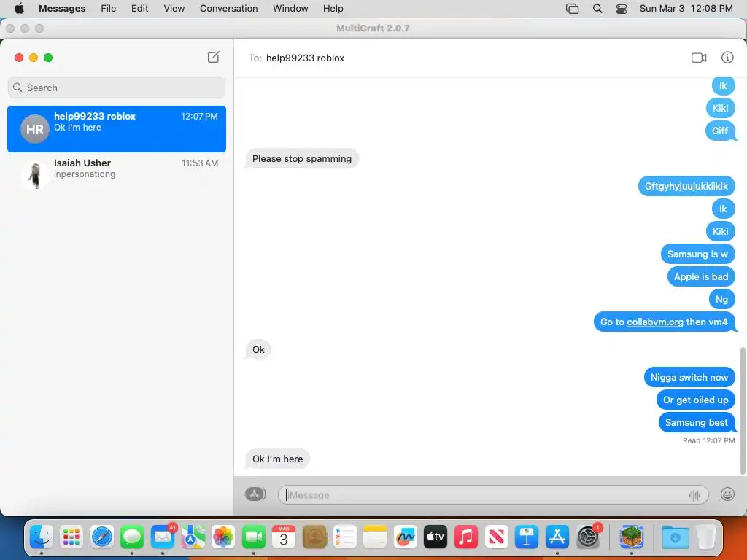Image resolution: width=747 pixels, height=560 pixels.
Task: Click the "Read 12:07 PM" receipt
Action: pyautogui.click(x=708, y=441)
